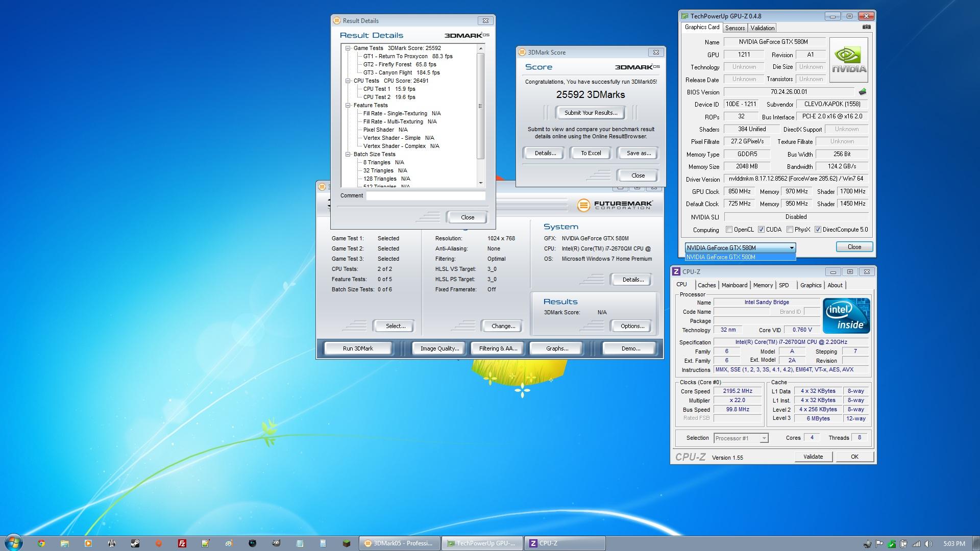
Task: Open Windows Explorer folder taskbar icon
Action: coord(65,543)
